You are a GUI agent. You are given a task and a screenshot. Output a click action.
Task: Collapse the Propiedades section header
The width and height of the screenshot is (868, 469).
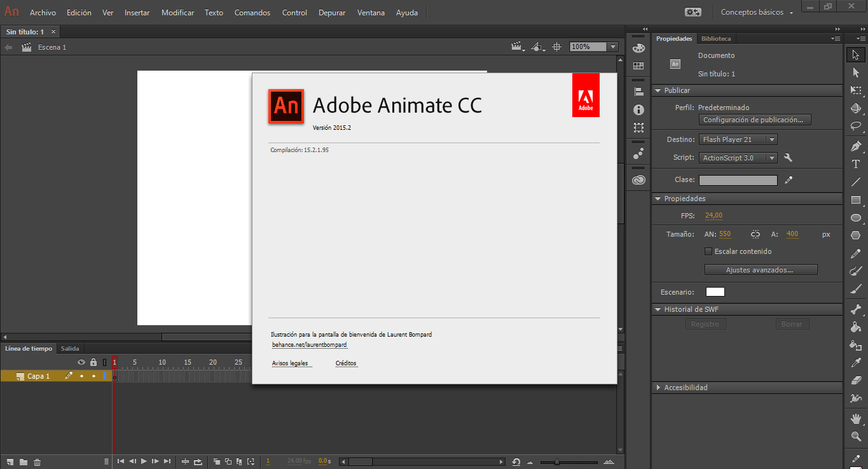point(659,199)
